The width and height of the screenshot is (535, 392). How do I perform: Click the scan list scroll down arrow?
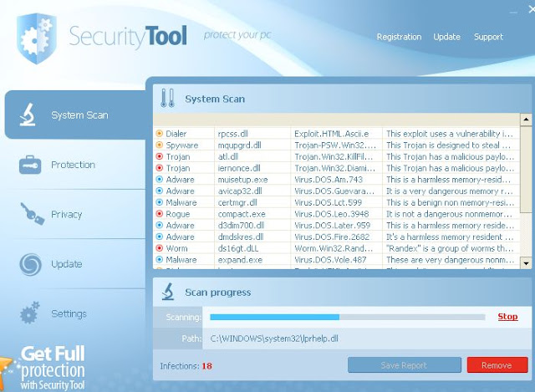526,263
